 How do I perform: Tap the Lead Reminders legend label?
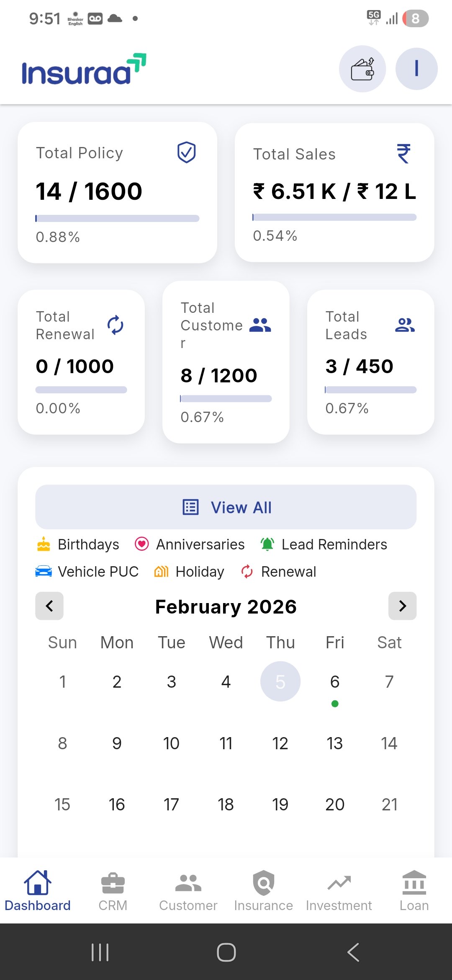(334, 544)
